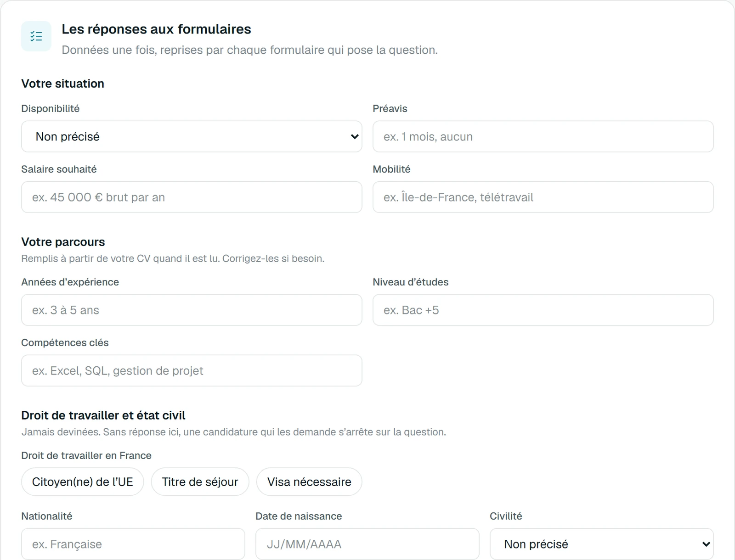The width and height of the screenshot is (735, 560).
Task: Click into the Salaire souhaité field
Action: 192,197
